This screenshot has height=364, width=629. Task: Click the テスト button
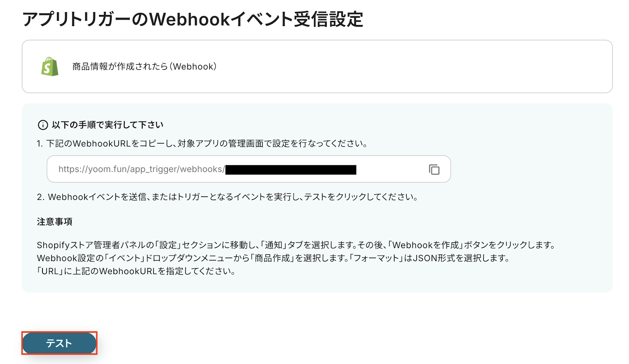point(59,343)
